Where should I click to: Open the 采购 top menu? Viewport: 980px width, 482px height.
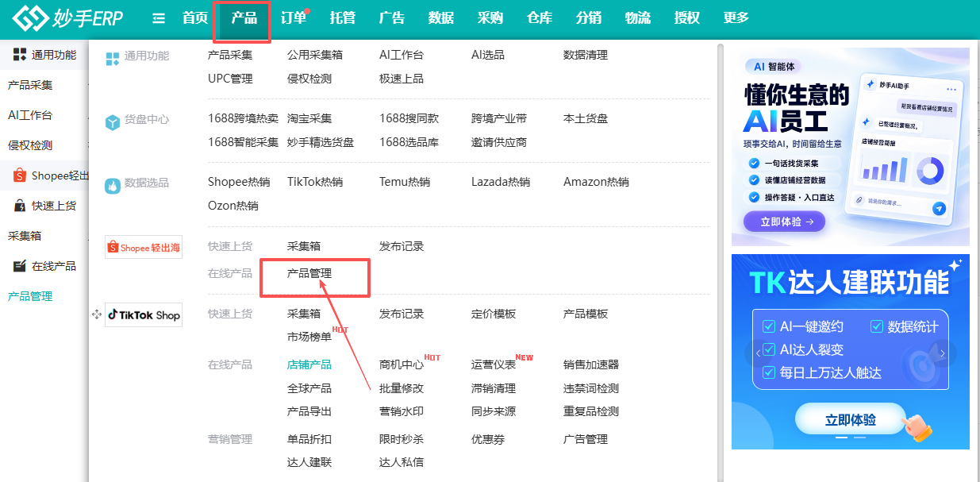tap(490, 18)
